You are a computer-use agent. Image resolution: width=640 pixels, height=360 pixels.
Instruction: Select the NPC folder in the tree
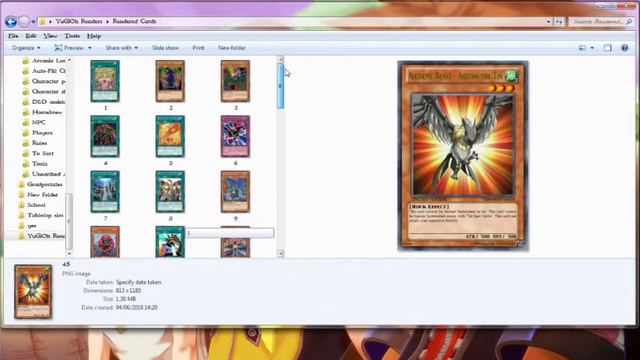(x=39, y=122)
